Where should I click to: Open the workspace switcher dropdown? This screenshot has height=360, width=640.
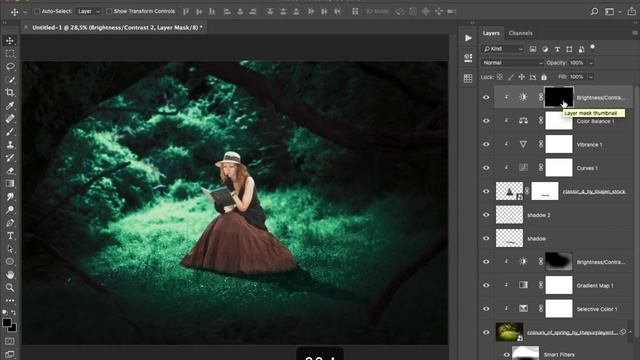(x=612, y=11)
